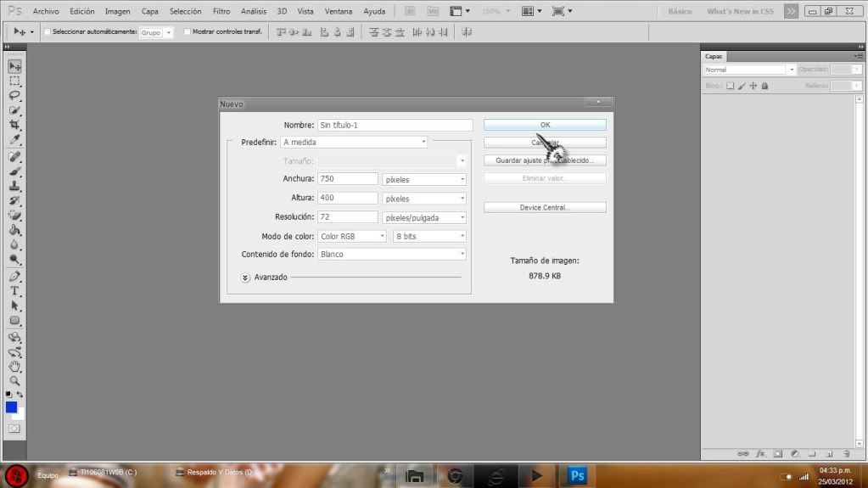Select the Horizontal Type tool
The height and width of the screenshot is (488, 868).
click(x=14, y=291)
